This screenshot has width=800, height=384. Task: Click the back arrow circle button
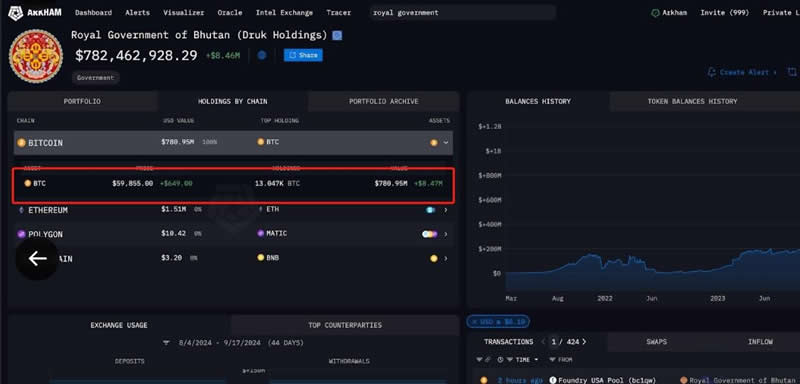click(x=37, y=259)
